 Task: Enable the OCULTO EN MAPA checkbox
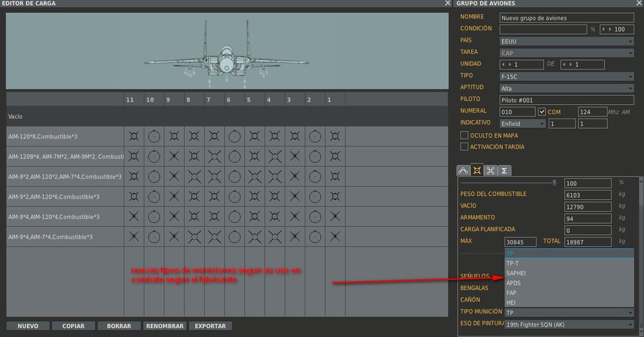464,135
